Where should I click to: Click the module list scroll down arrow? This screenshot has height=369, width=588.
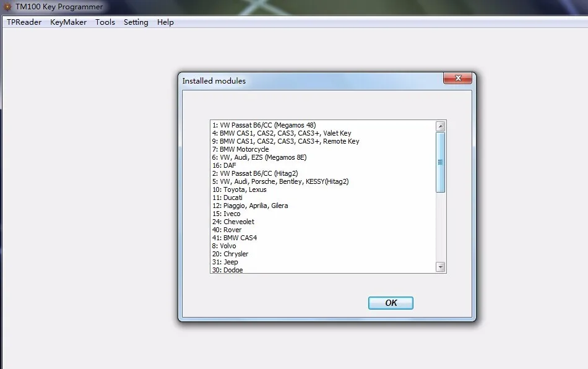(x=441, y=267)
